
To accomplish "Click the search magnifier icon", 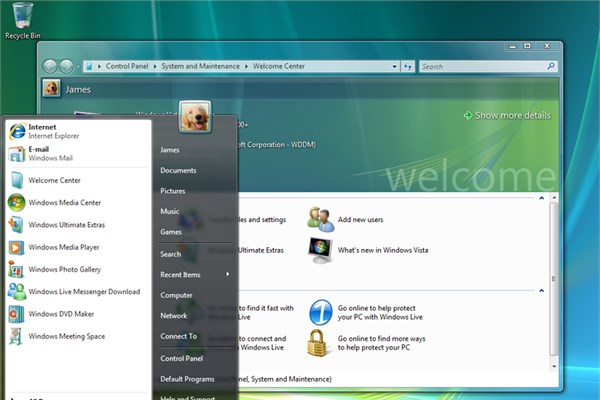I will pos(551,66).
